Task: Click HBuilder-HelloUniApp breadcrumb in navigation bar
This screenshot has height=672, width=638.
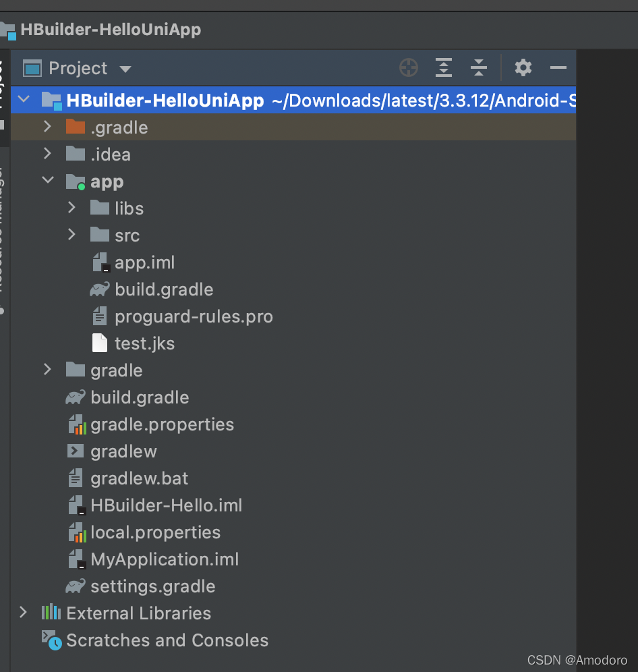Action: [111, 30]
